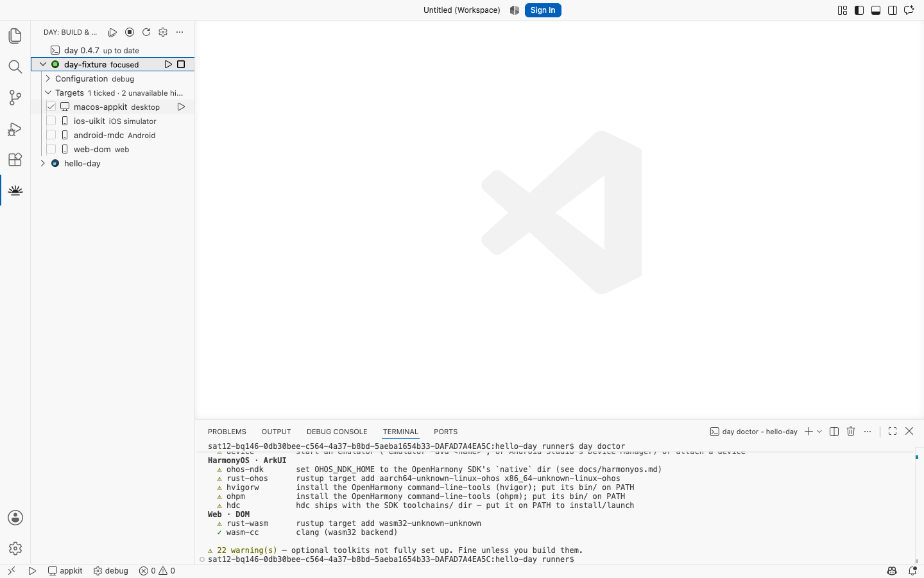924x578 pixels.
Task: Open the Chat sparkle icon in title bar
Action: point(909,10)
